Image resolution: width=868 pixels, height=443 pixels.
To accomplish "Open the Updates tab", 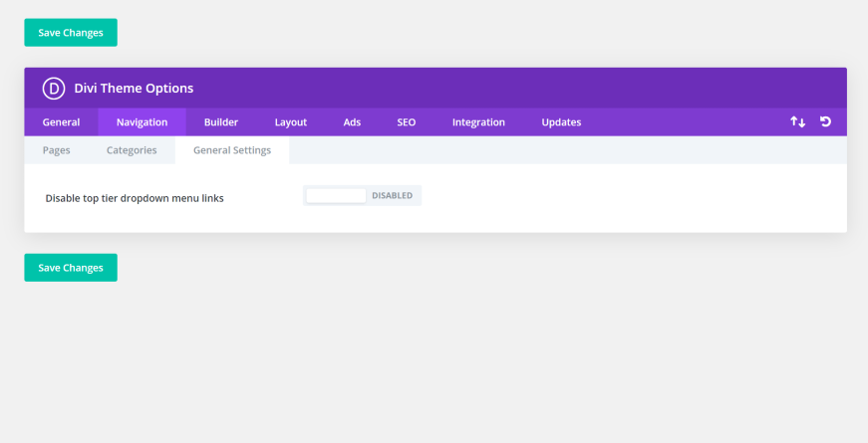I will pos(561,122).
